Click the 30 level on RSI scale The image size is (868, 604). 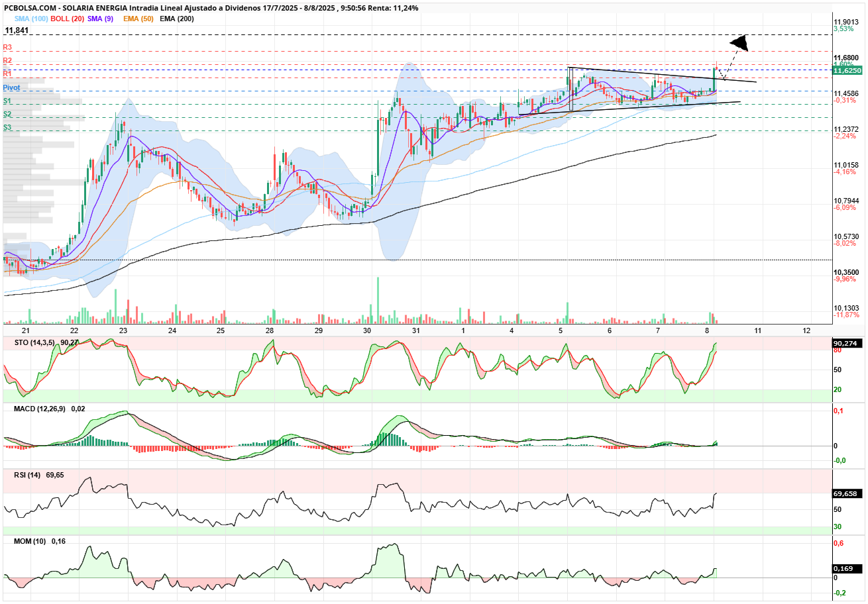pos(838,527)
